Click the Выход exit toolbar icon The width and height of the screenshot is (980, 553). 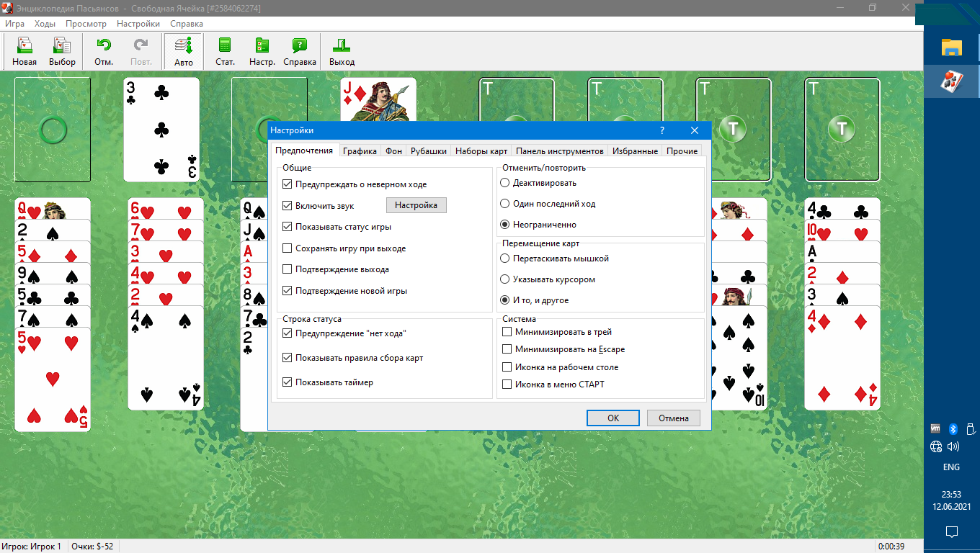(x=342, y=51)
